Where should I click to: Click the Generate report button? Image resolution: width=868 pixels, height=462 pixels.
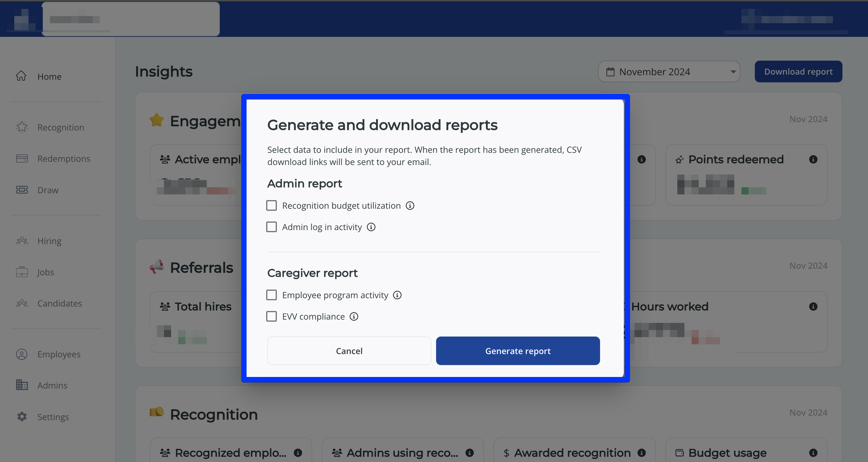[518, 351]
